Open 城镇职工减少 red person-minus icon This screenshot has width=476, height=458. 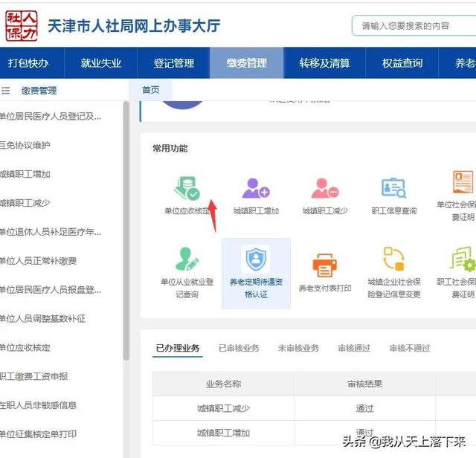tap(325, 188)
